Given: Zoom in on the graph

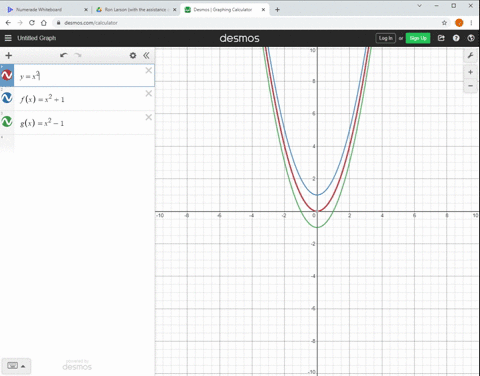Looking at the screenshot, I should click(x=470, y=72).
